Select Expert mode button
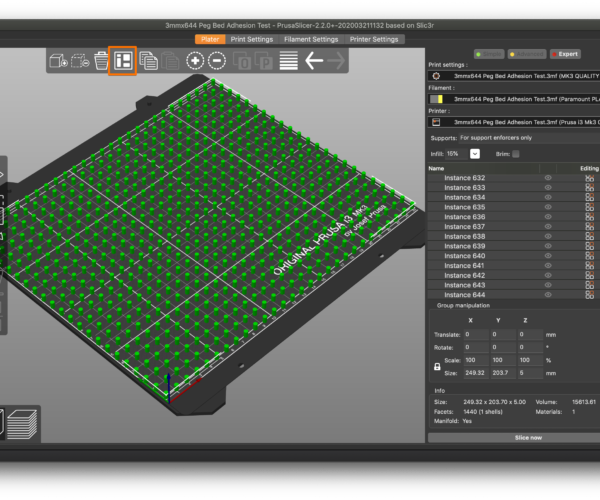Image resolution: width=600 pixels, height=500 pixels. click(565, 54)
